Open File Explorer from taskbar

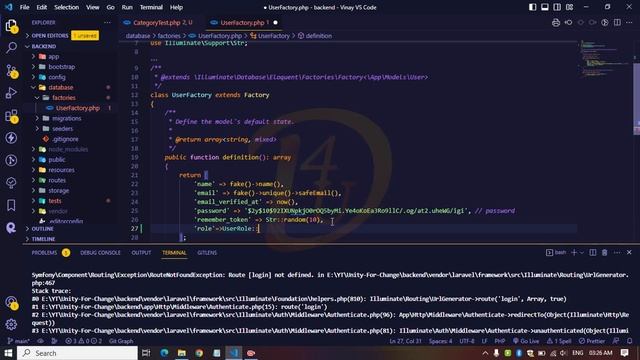[182, 353]
